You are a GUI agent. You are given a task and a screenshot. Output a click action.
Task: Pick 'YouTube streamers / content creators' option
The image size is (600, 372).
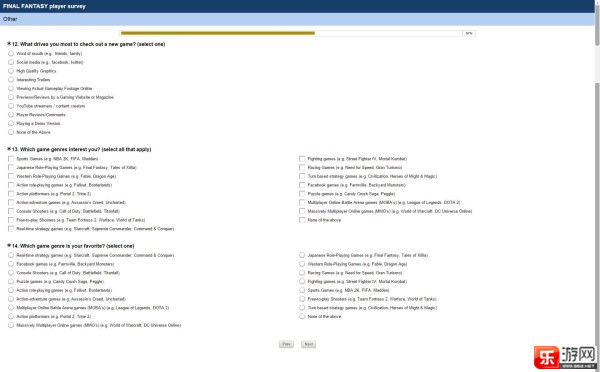click(11, 106)
